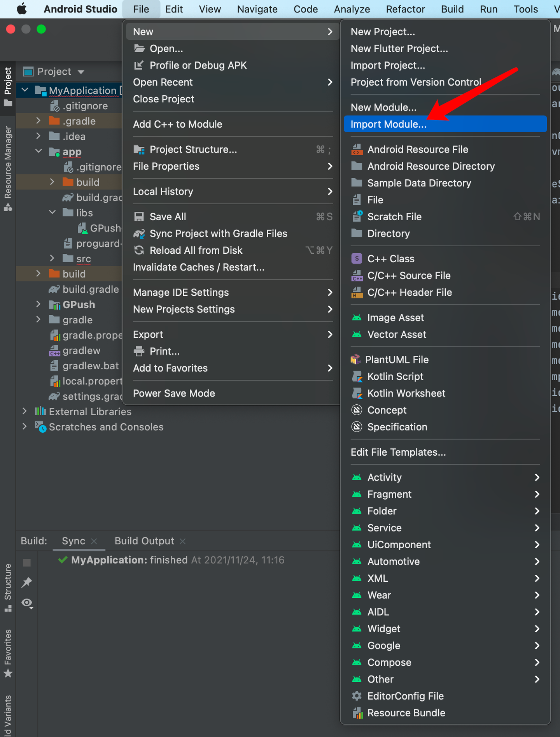Click Edit File Templates... entry

[398, 452]
